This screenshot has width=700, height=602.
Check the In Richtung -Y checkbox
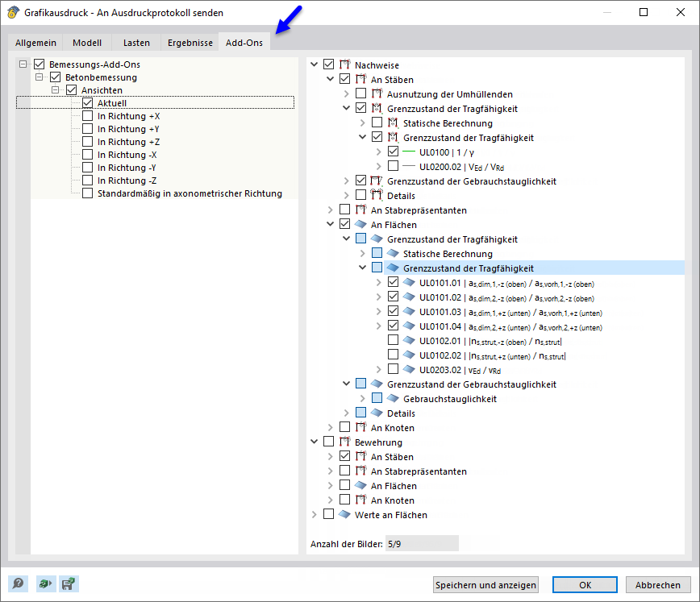87,168
